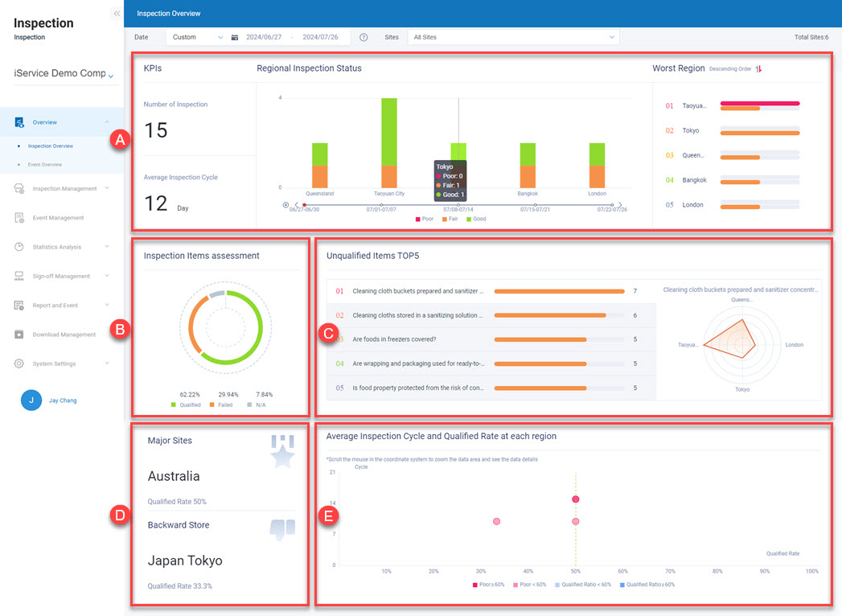The image size is (842, 616).
Task: Toggle Worst Region descending sort order
Action: coord(758,69)
